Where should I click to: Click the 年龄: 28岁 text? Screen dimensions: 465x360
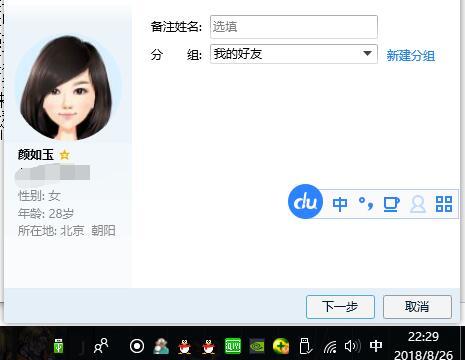[46, 213]
